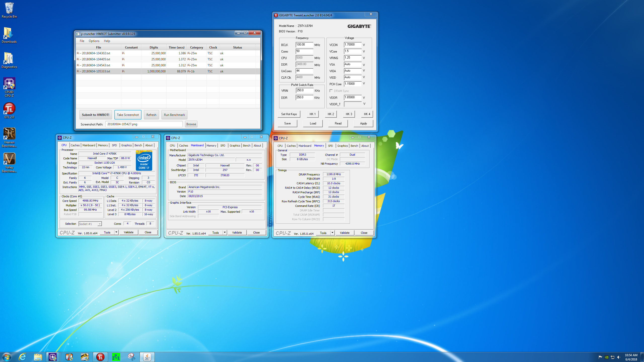
Task: Select row Pi - 20180604-105333.txt
Action: pos(168,71)
